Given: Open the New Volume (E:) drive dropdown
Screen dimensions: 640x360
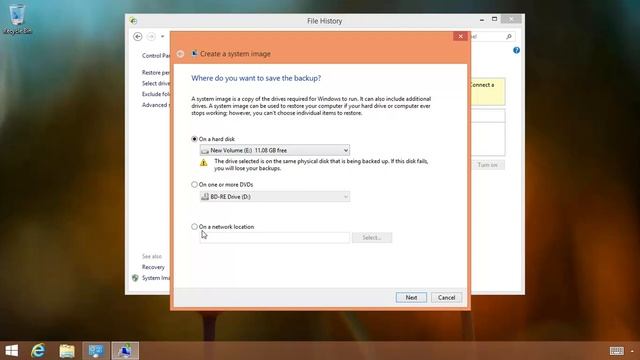Looking at the screenshot, I should tap(275, 150).
